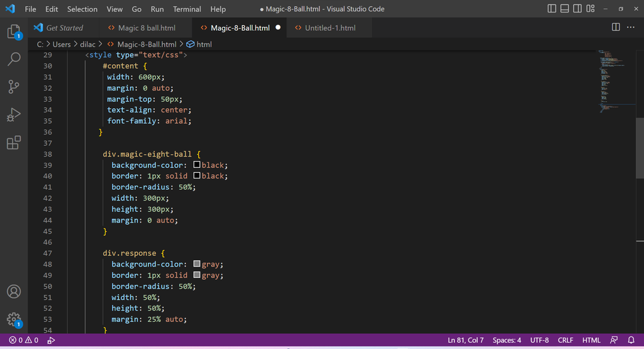
Task: Click the Ln 81, Col 7 position indicator
Action: (x=466, y=340)
